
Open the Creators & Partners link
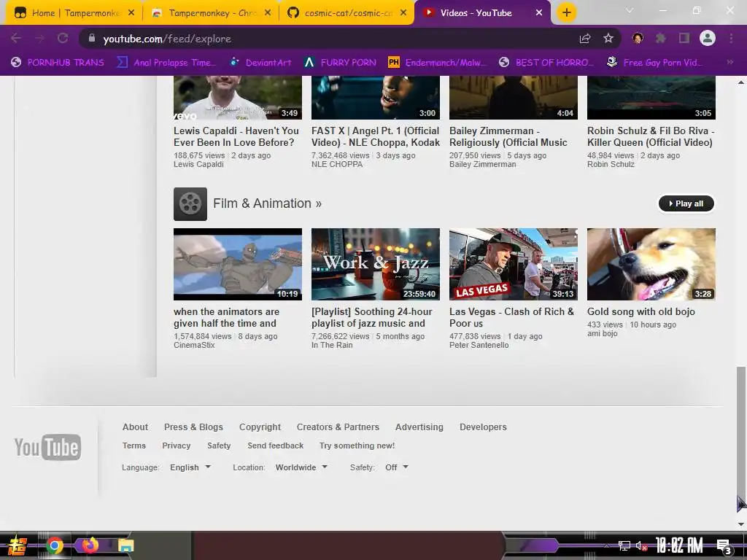coord(338,427)
